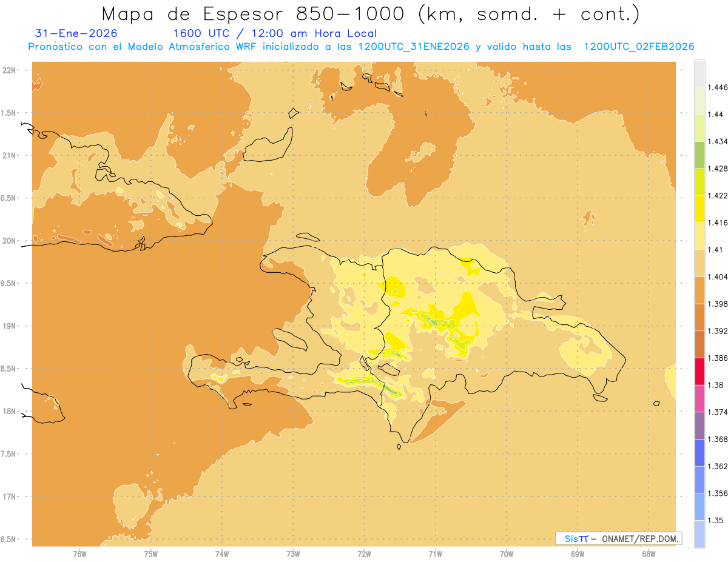Screen dimensions: 728x562
Task: Select the pink legend color swatch
Action: click(x=699, y=398)
